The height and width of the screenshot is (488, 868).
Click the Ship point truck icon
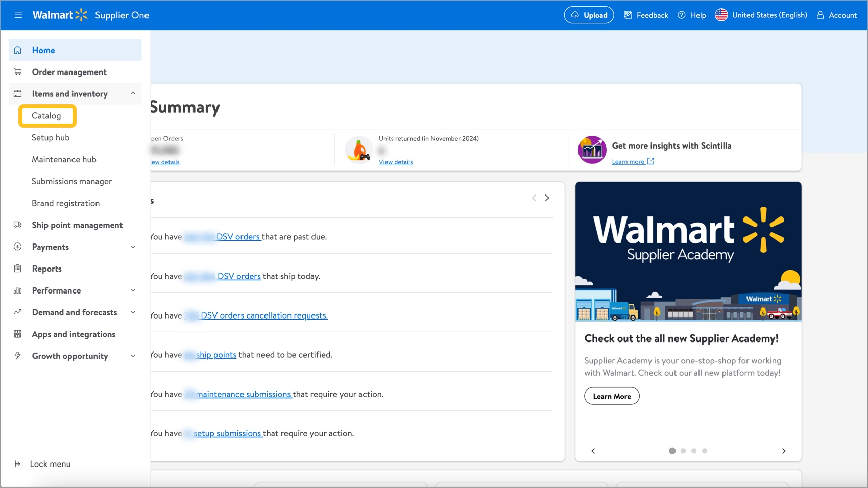point(18,225)
